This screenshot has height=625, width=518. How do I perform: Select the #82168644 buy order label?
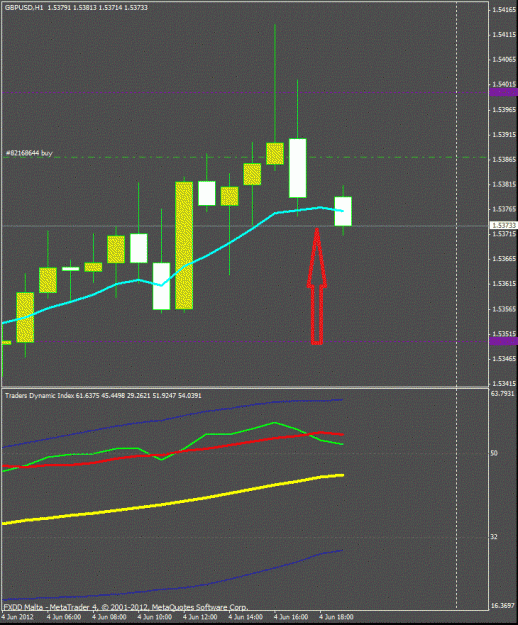(x=29, y=153)
